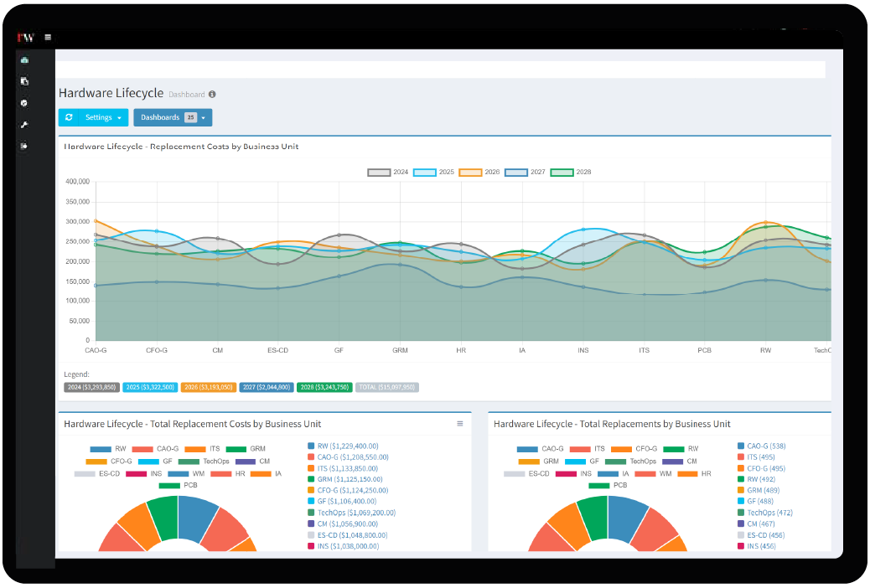Toggle the 2024 series in chart legend
The width and height of the screenshot is (870, 588).
pos(388,172)
